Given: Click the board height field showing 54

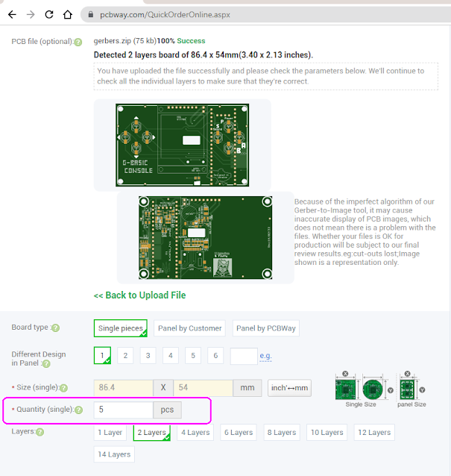Looking at the screenshot, I should (x=203, y=388).
